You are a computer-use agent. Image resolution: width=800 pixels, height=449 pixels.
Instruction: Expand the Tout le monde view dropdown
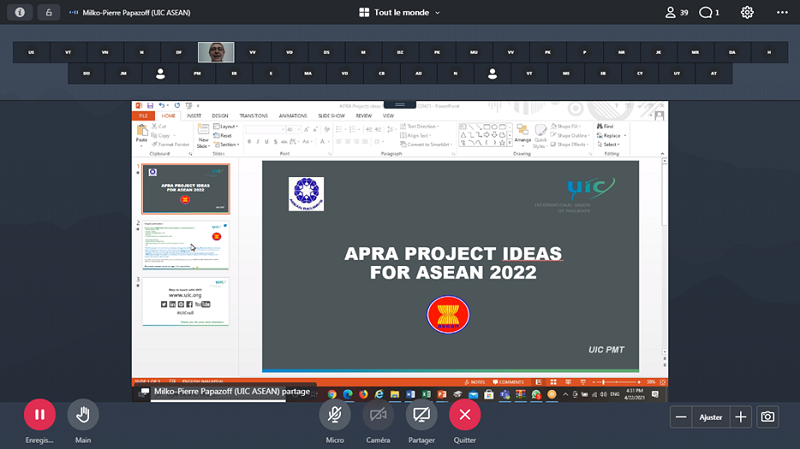point(399,12)
